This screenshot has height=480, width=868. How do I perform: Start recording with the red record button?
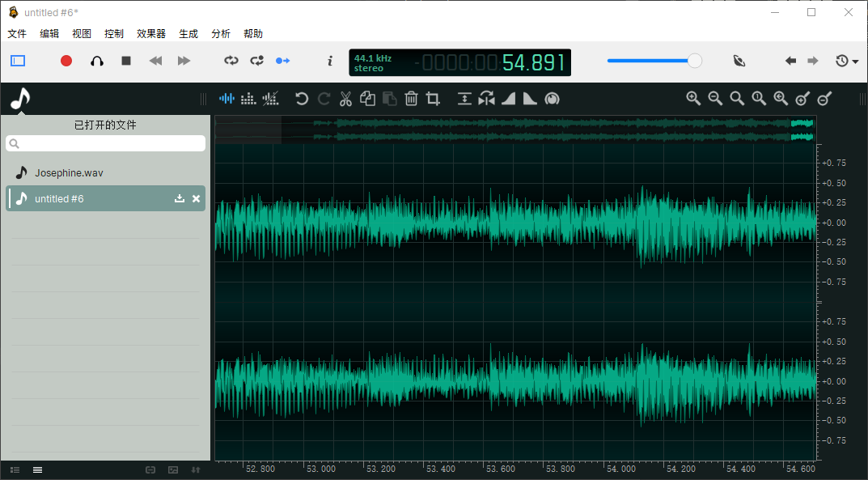[66, 60]
